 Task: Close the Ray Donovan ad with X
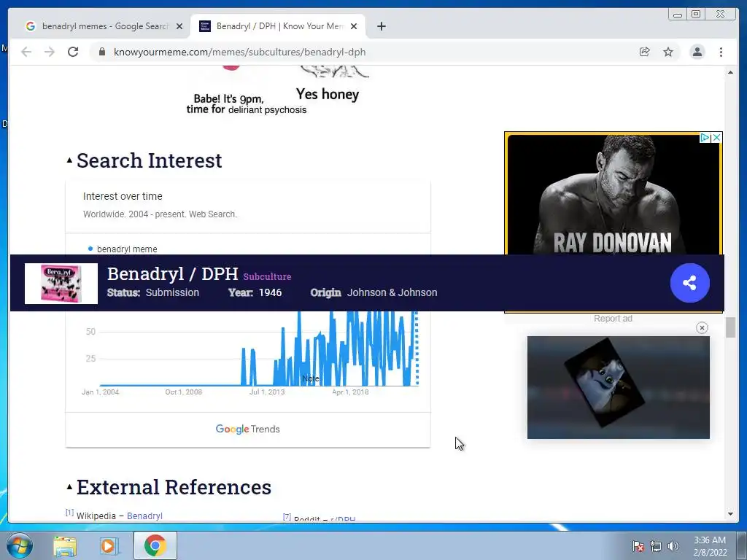click(x=716, y=138)
